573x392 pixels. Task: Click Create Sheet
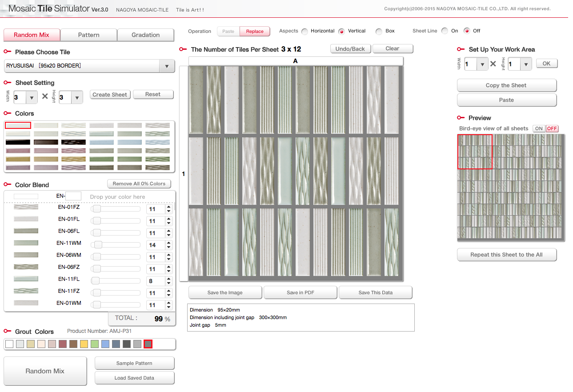pos(110,94)
